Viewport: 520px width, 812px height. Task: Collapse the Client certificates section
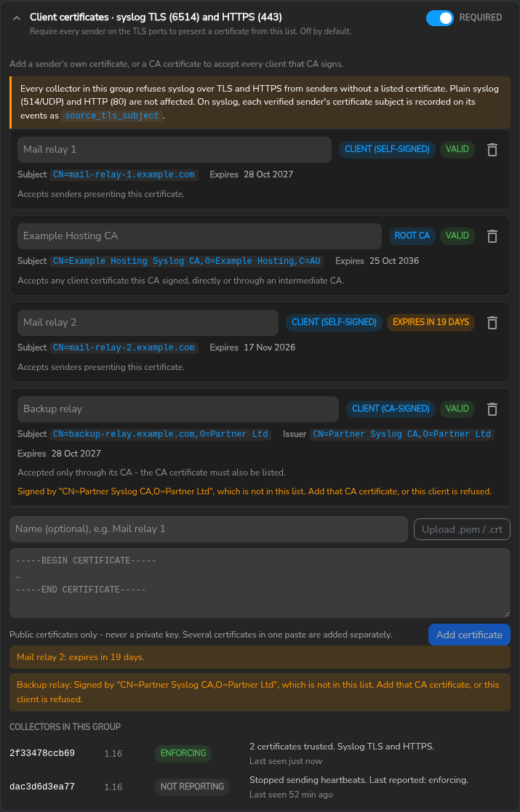(17, 18)
